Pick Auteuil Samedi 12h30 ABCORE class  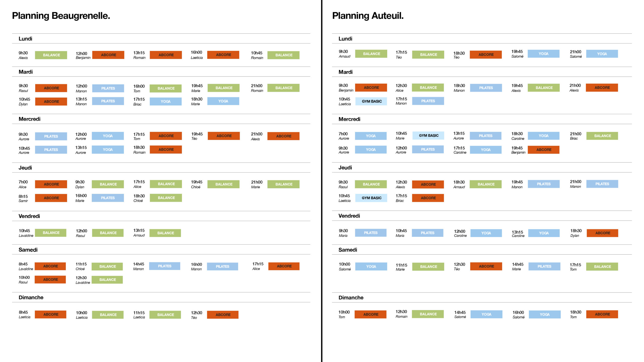pyautogui.click(x=486, y=266)
